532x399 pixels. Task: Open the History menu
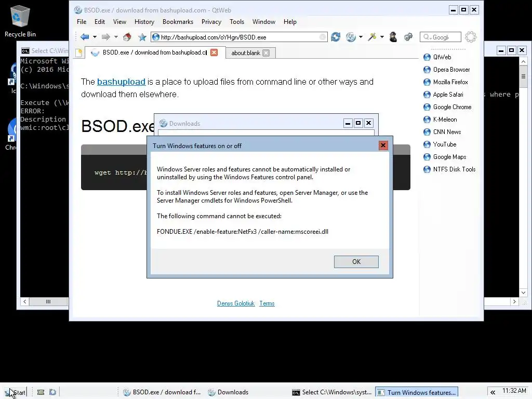coord(144,22)
